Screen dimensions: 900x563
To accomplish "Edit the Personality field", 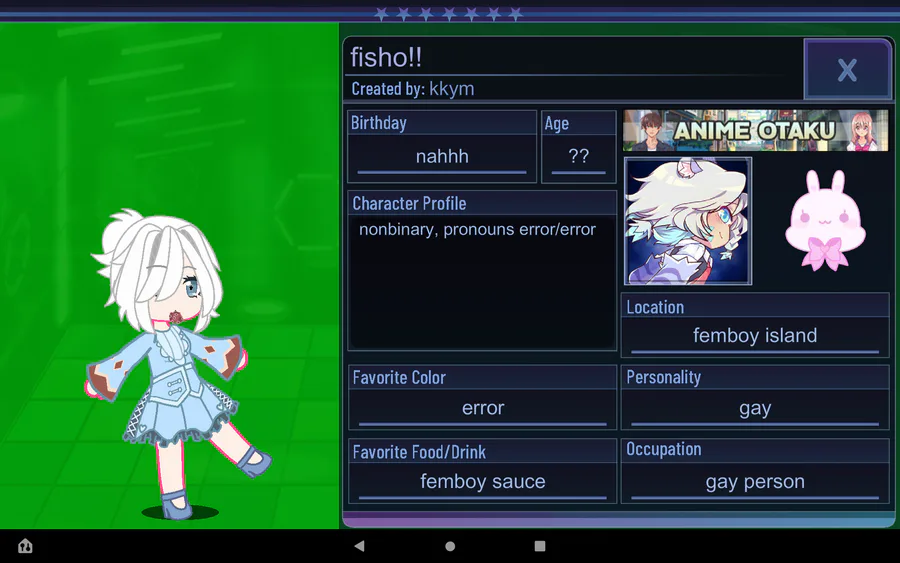I will (x=755, y=409).
